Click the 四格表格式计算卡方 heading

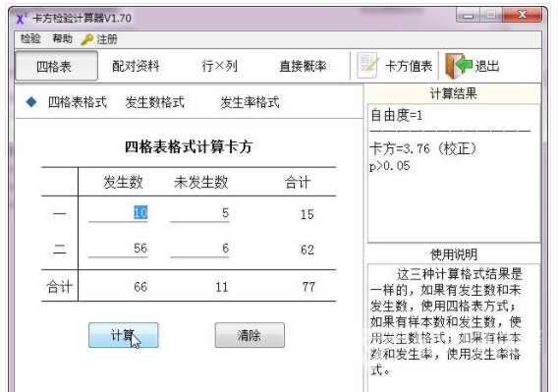(189, 146)
